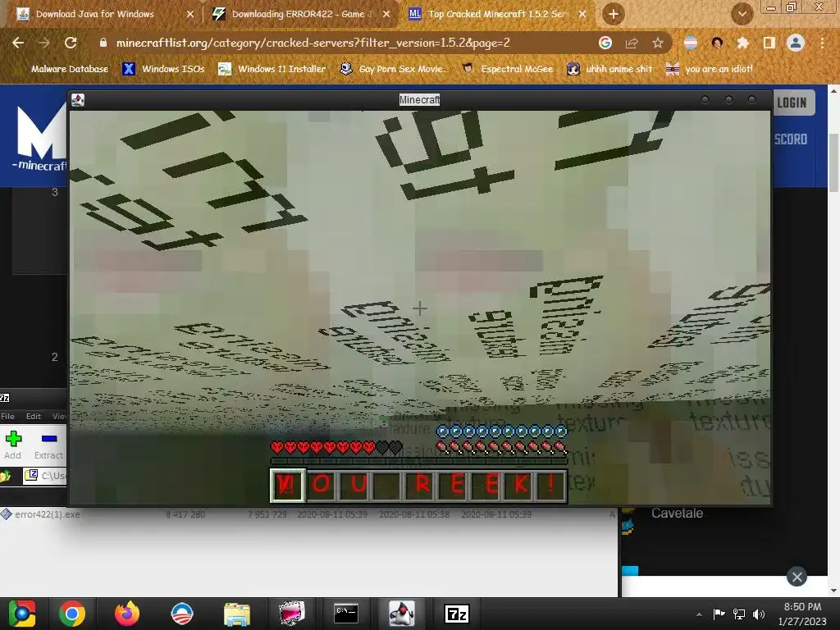Image resolution: width=840 pixels, height=630 pixels.
Task: Click the Cavetale server name
Action: pyautogui.click(x=677, y=514)
